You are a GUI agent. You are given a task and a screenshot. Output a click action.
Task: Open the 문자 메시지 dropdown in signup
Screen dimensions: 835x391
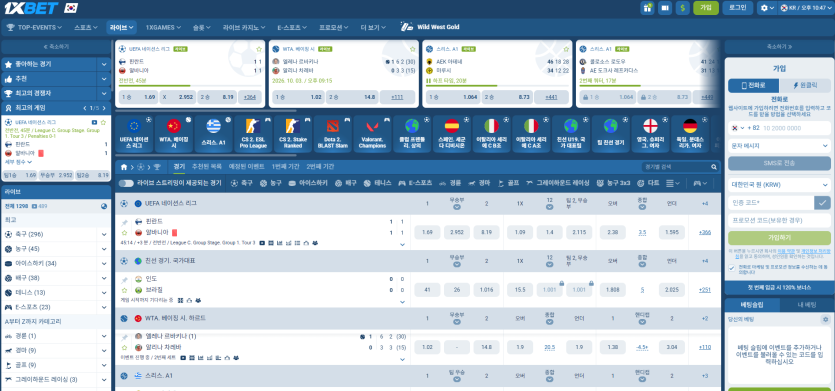[x=779, y=145]
